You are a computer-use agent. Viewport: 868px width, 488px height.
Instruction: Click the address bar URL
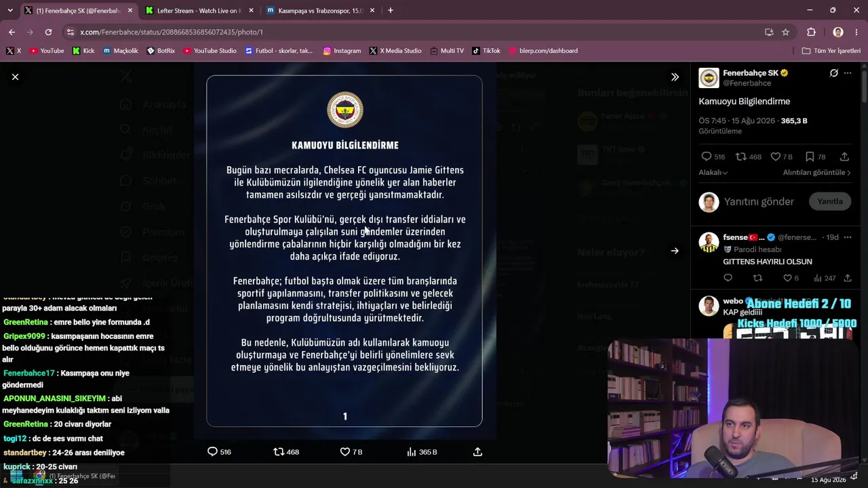click(172, 32)
